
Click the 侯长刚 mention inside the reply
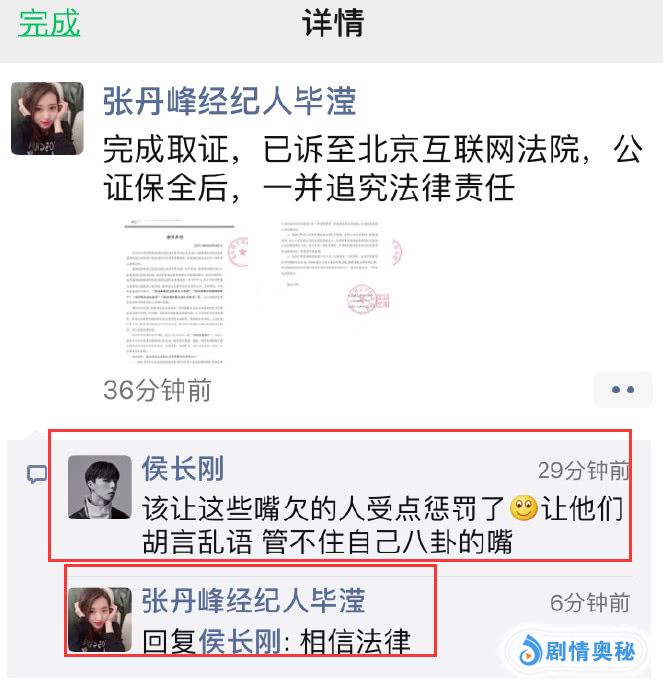[x=240, y=641]
